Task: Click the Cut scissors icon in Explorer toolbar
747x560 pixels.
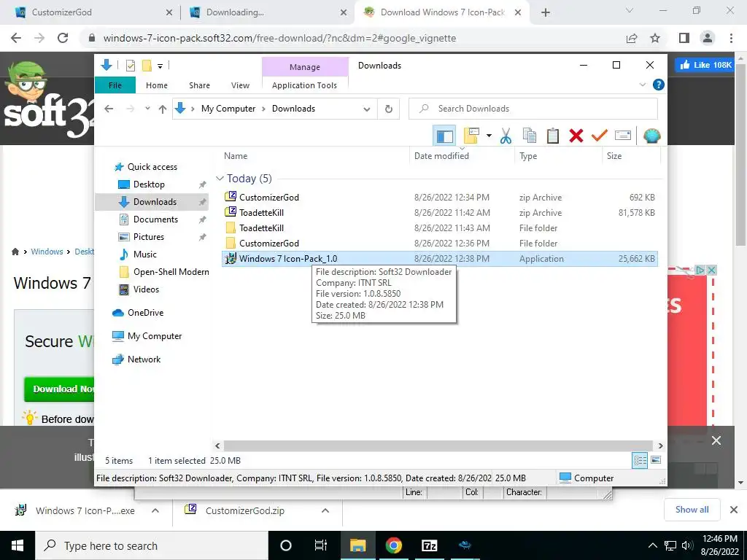Action: pyautogui.click(x=506, y=136)
